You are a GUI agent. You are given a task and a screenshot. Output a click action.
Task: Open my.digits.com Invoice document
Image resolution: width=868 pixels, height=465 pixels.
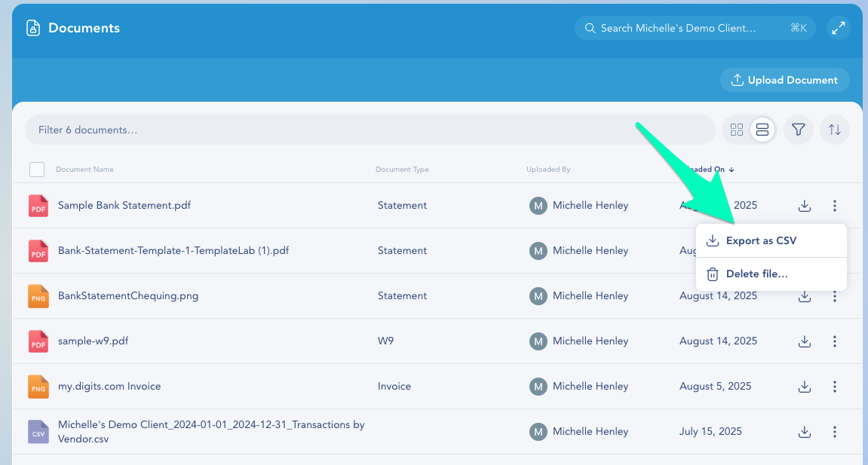pos(109,387)
